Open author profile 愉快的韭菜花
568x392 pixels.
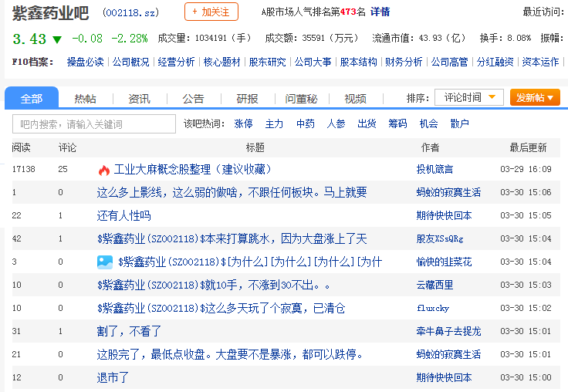tap(444, 262)
